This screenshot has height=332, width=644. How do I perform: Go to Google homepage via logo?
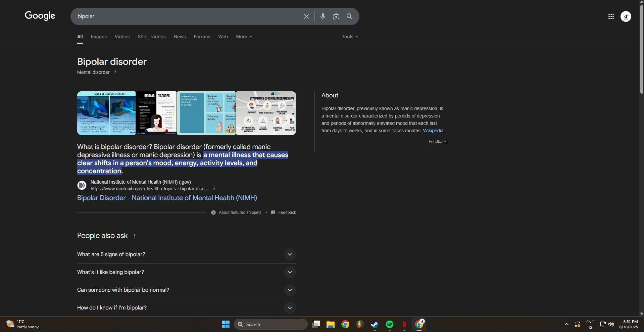40,16
